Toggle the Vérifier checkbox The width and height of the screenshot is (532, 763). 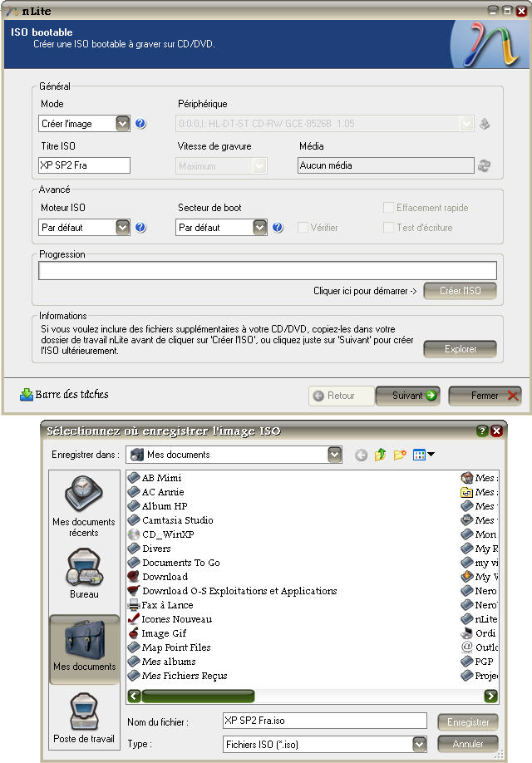tap(303, 227)
